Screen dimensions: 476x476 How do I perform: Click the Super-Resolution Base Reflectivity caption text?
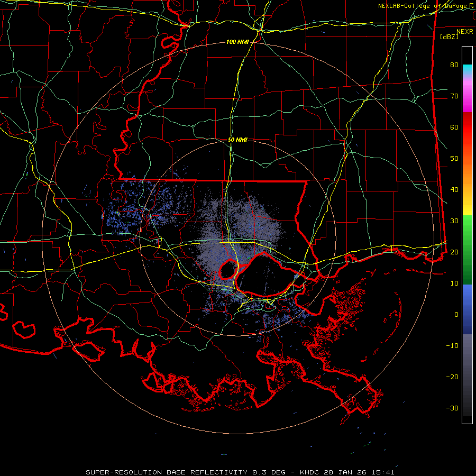pos(240,472)
